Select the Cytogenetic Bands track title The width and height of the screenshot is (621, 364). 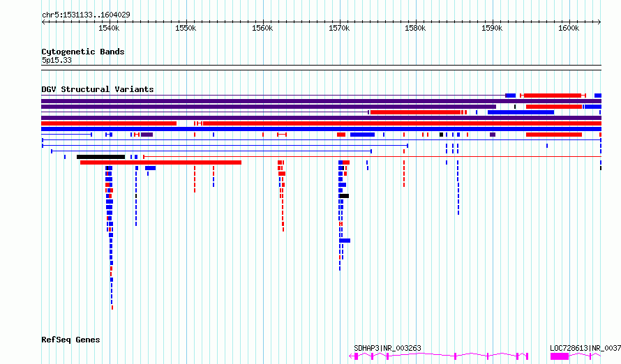(83, 52)
